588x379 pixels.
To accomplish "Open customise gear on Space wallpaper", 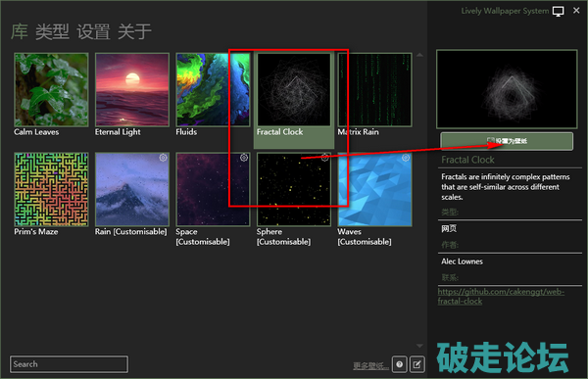I will pos(244,158).
